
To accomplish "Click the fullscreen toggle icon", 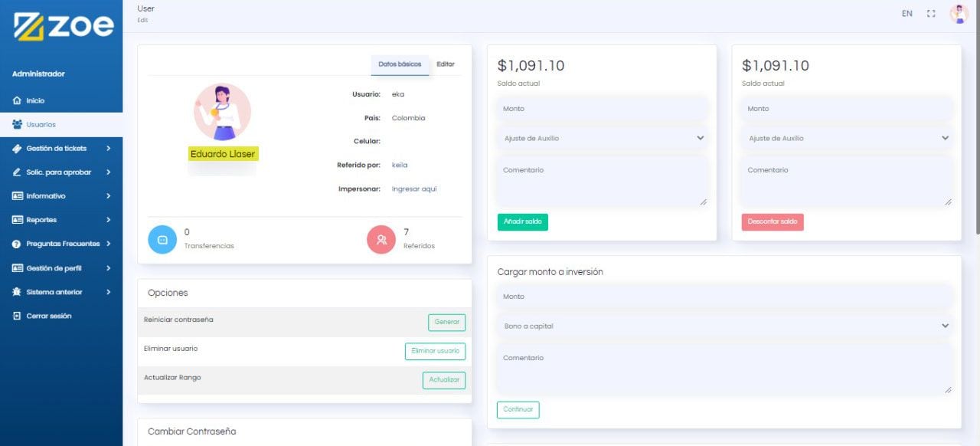I will 931,14.
